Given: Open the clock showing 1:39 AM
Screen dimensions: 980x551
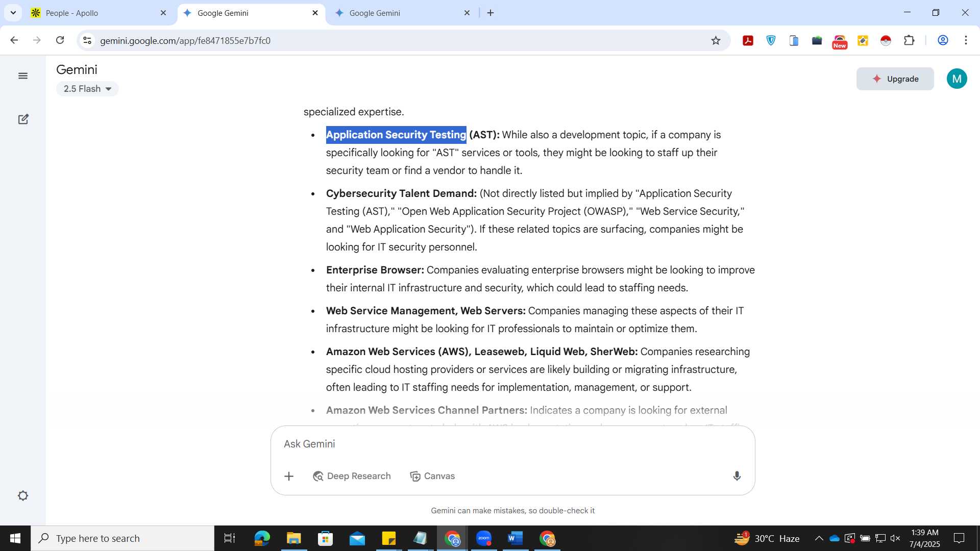Looking at the screenshot, I should (x=924, y=538).
